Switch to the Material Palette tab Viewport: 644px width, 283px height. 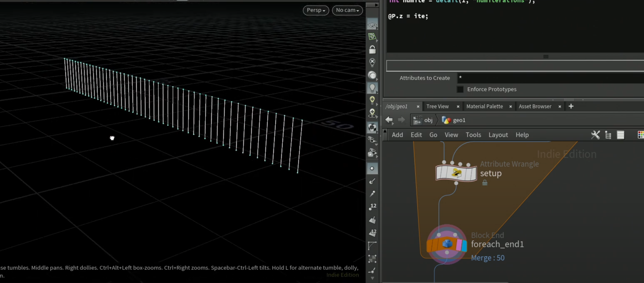(x=484, y=106)
